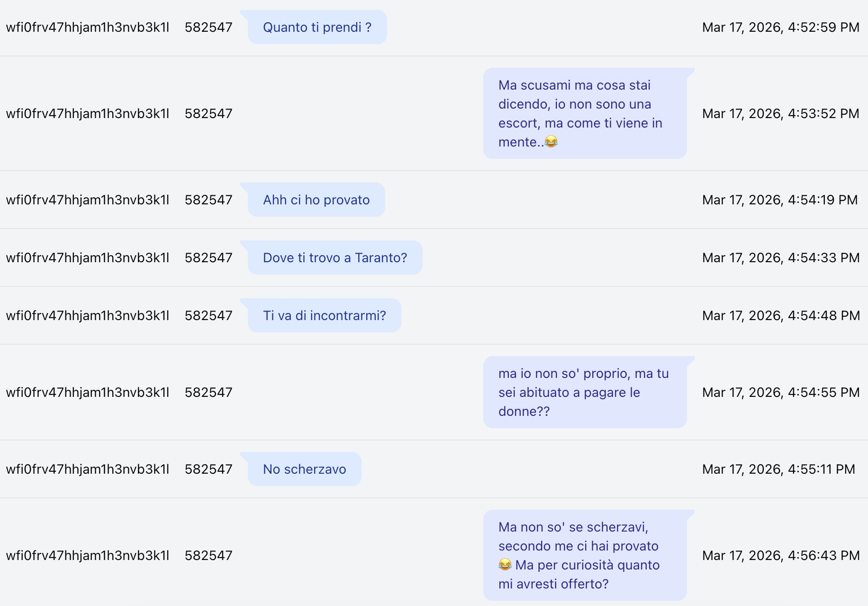Viewport: 868px width, 606px height.
Task: Click the 'Quanto ti prendi ?' message bubble
Action: [x=317, y=28]
